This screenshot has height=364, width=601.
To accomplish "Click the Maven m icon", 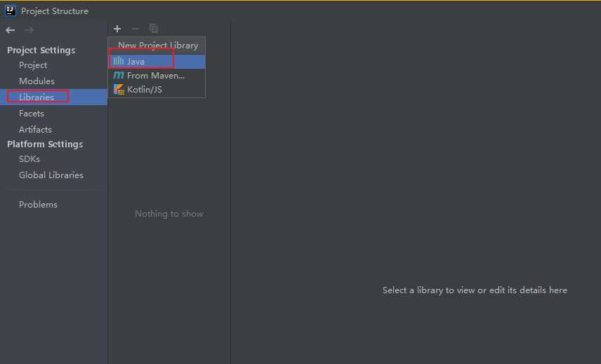I will [119, 75].
